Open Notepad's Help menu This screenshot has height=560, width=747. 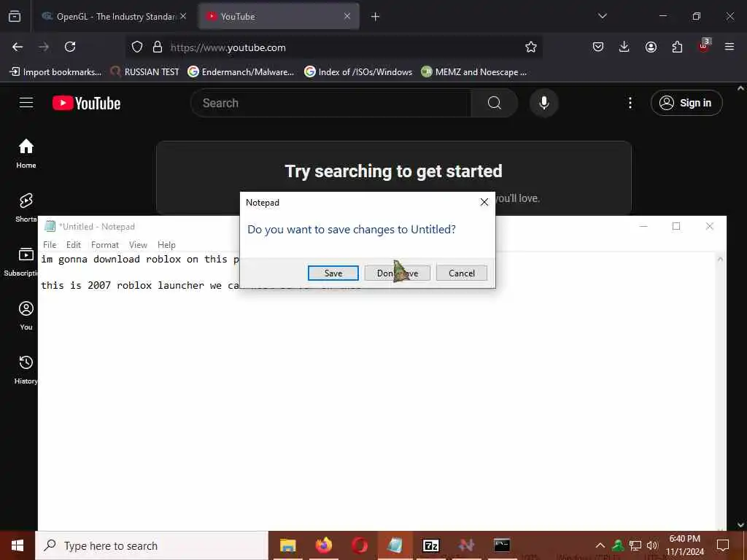coord(167,245)
